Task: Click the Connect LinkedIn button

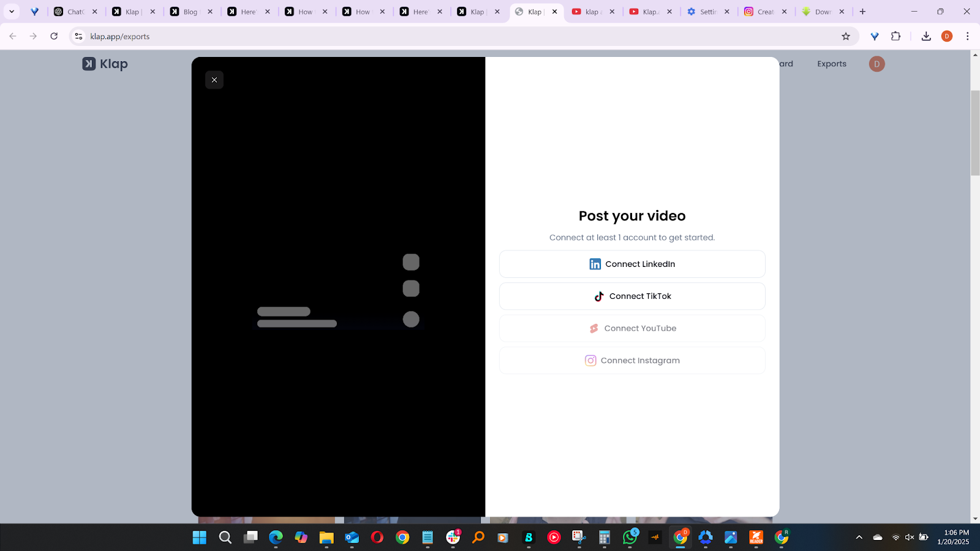Action: 632,264
